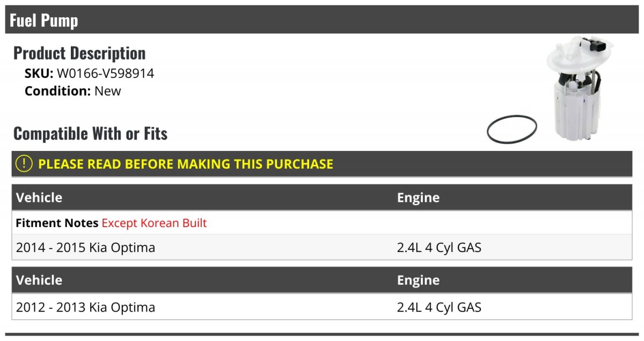Click the first Vehicle column header
The height and width of the screenshot is (341, 644).
click(39, 197)
